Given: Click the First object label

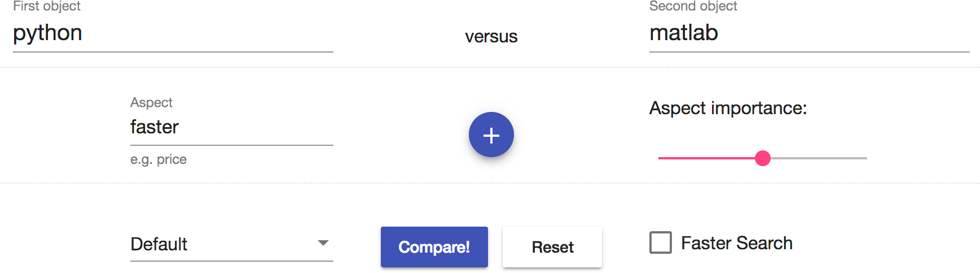Looking at the screenshot, I should click(x=47, y=6).
